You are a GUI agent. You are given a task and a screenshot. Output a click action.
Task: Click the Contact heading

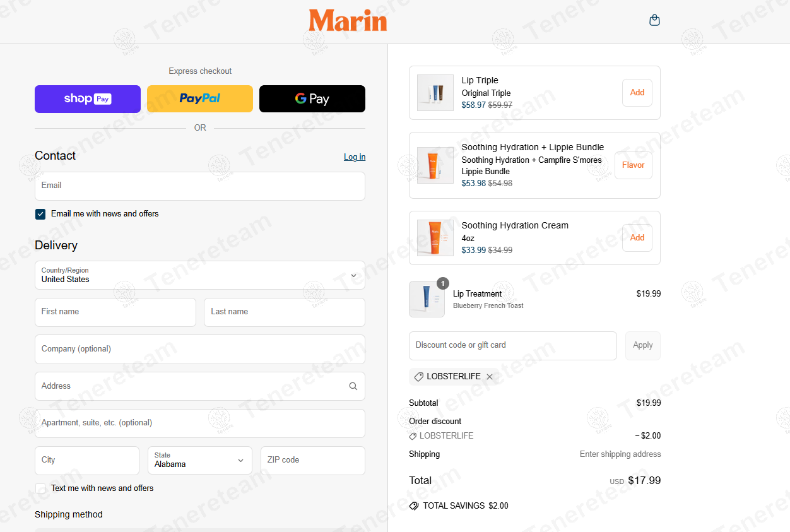tap(55, 156)
